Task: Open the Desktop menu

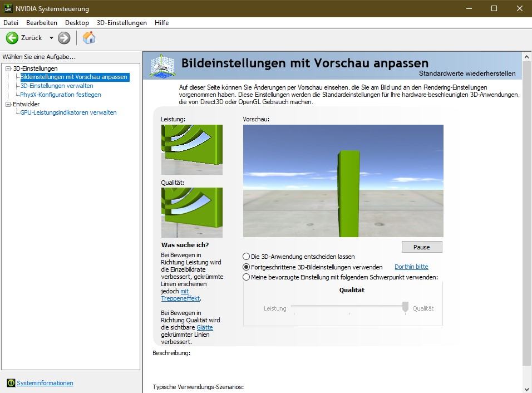Action: point(77,23)
